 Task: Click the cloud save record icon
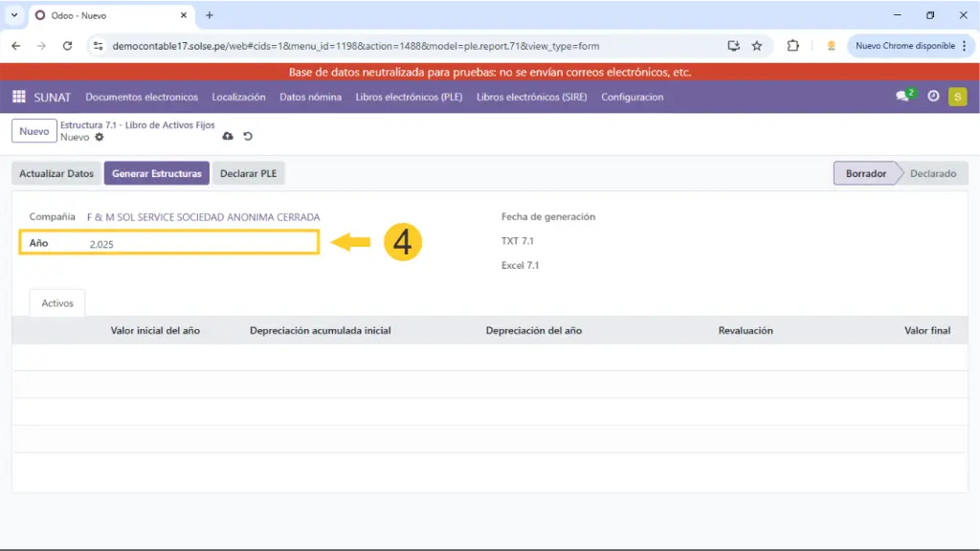(x=228, y=137)
